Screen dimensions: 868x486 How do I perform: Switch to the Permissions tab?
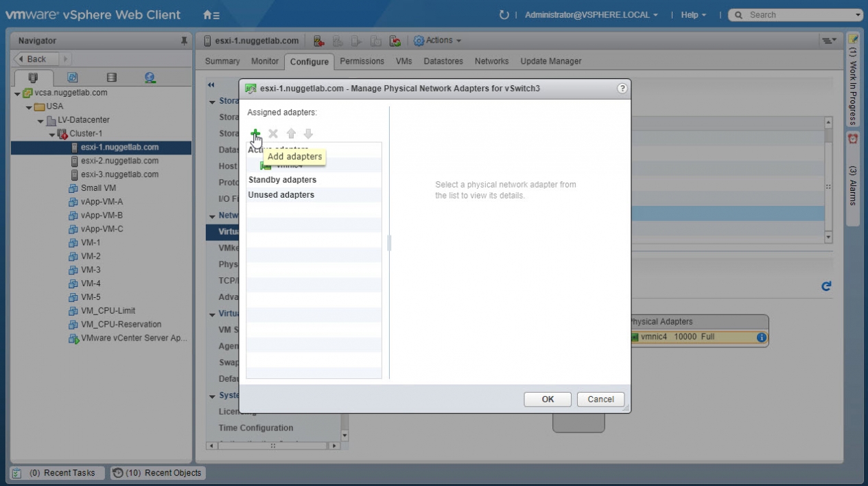[362, 61]
